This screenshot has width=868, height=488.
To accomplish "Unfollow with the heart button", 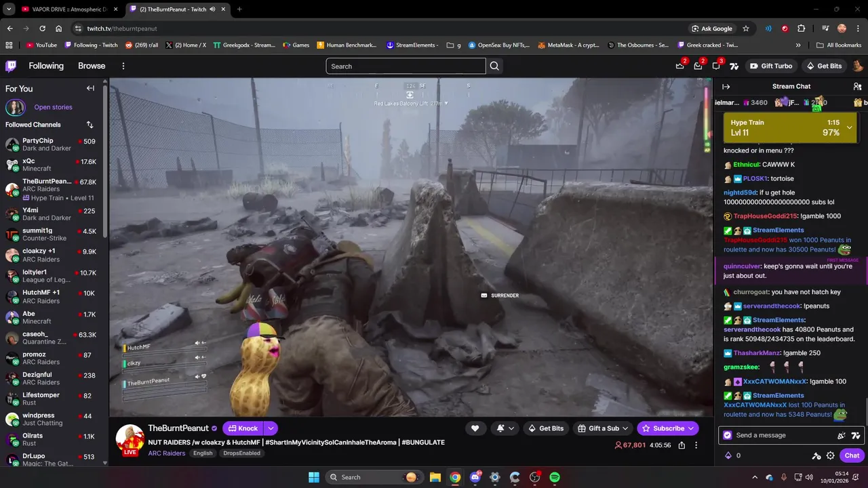I will coord(475,428).
